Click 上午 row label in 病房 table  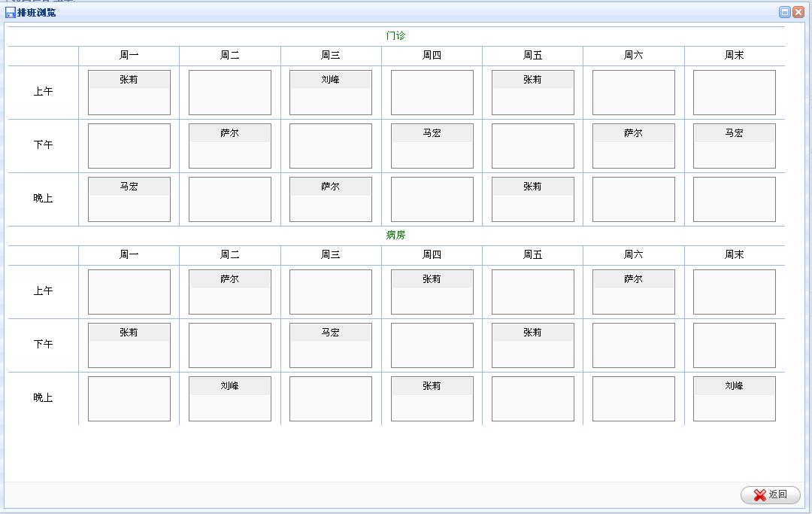click(43, 291)
